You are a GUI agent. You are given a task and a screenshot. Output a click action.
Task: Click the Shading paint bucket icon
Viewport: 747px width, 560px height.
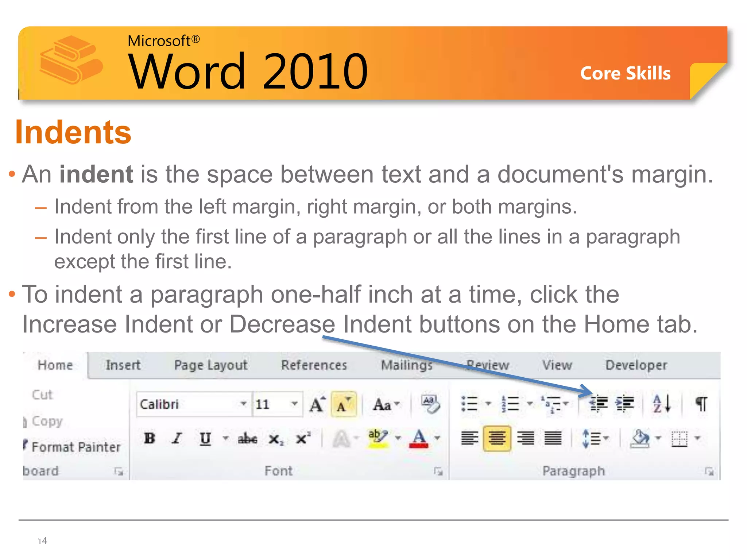pos(640,438)
